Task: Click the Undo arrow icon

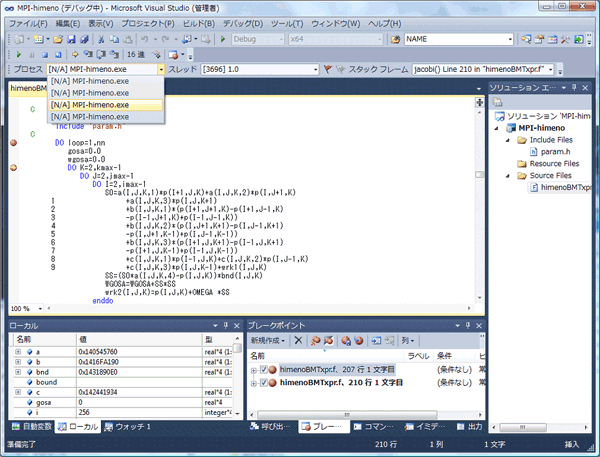Action: coord(145,39)
